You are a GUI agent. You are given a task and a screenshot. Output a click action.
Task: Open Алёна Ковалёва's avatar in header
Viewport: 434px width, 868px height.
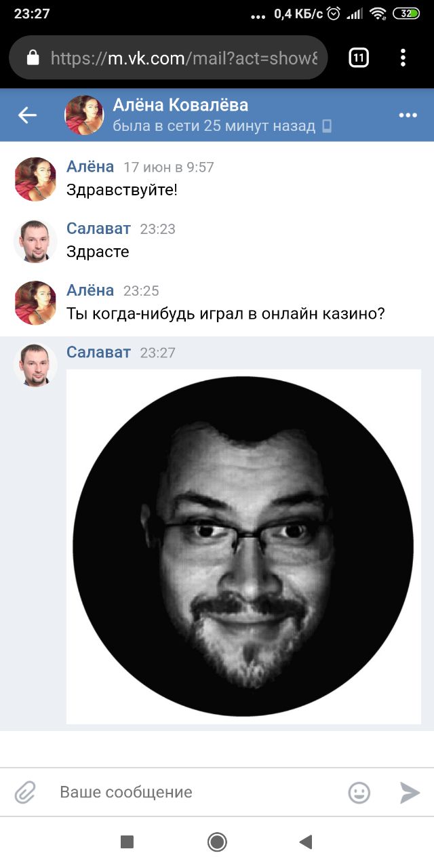point(83,115)
